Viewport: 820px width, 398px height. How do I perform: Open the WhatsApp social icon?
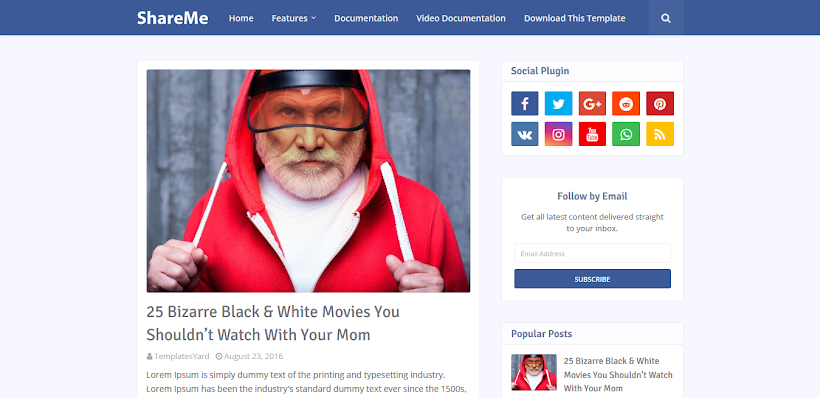(x=626, y=134)
